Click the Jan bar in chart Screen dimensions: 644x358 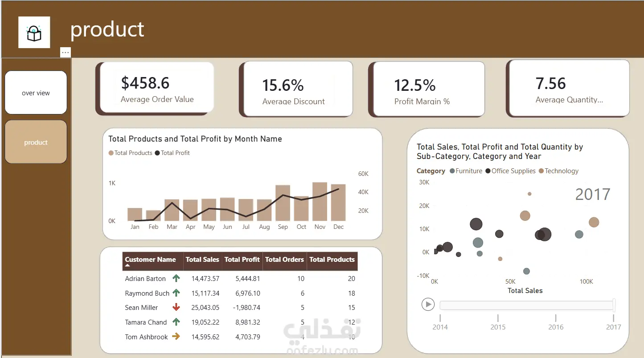pyautogui.click(x=135, y=214)
